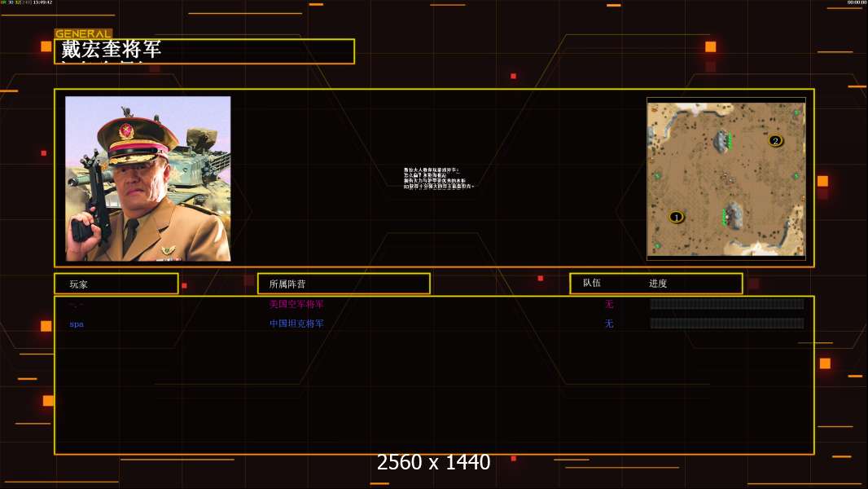Viewport: 868px width, 489px height.
Task: Click loading progress bar of spa row
Action: [727, 323]
